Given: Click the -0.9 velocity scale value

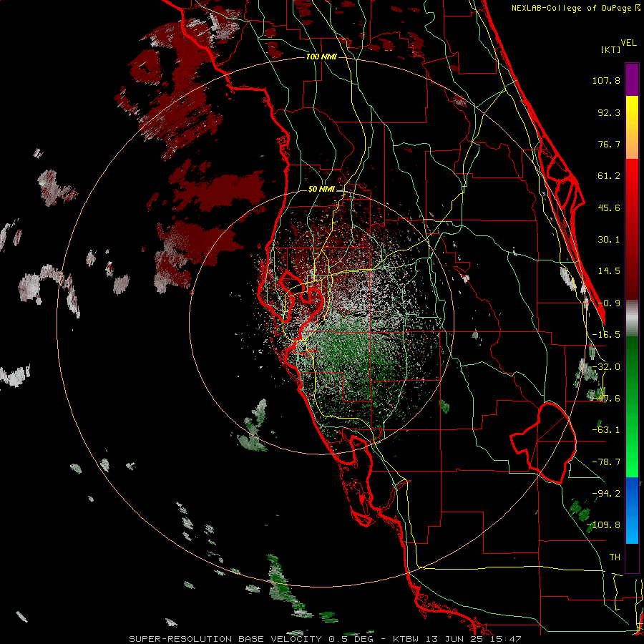Looking at the screenshot, I should pos(609,303).
